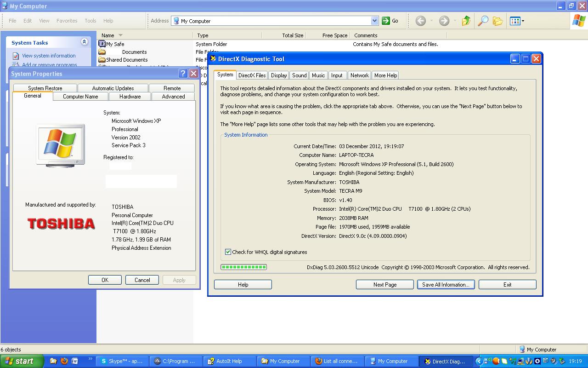Click the green Go arrow button

point(386,21)
